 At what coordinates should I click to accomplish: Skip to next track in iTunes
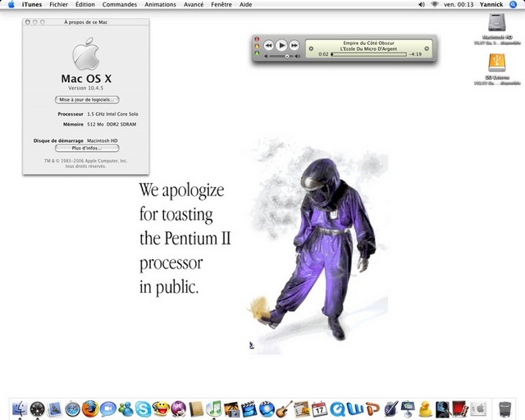pos(294,45)
